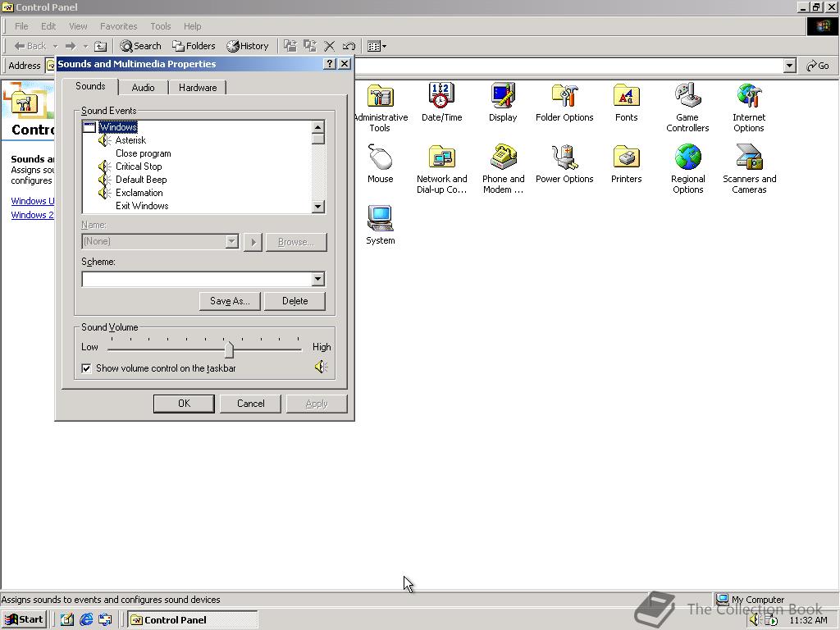
Task: Select Close program in Sound Events
Action: tap(143, 153)
